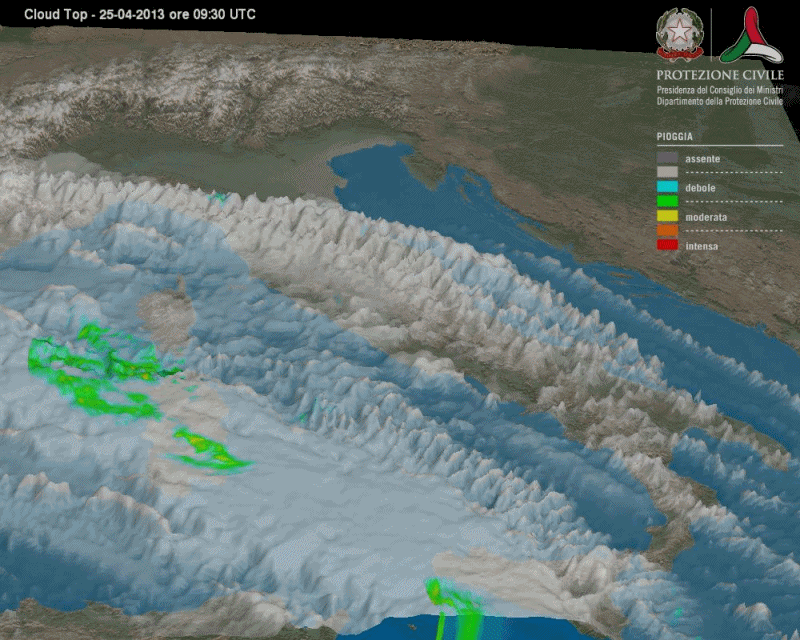Click the 'intensa' legend label
The image size is (800, 640).
tap(702, 246)
